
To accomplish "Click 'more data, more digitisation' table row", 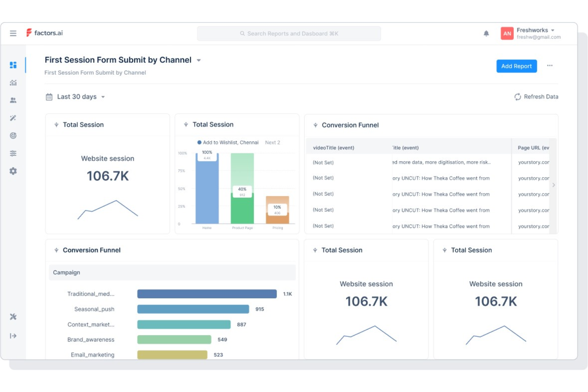I will [x=441, y=162].
